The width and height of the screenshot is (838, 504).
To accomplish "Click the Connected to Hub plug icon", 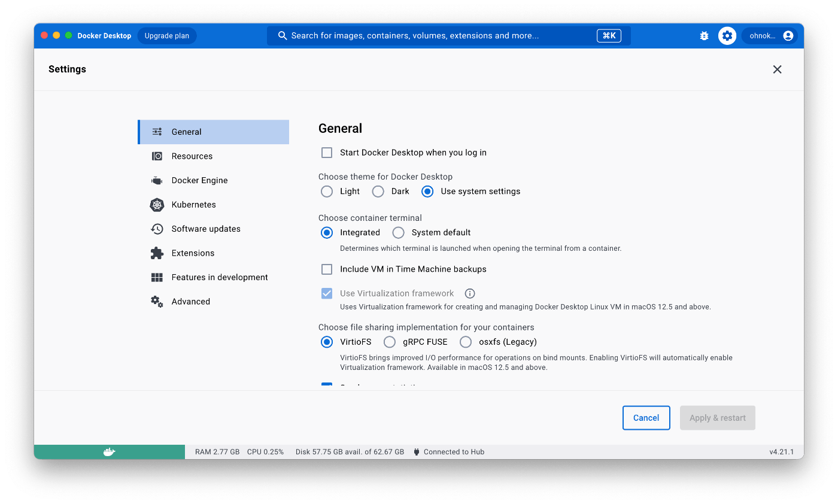I will [417, 452].
